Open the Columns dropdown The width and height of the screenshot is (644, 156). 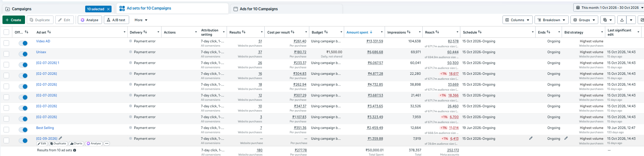[517, 20]
